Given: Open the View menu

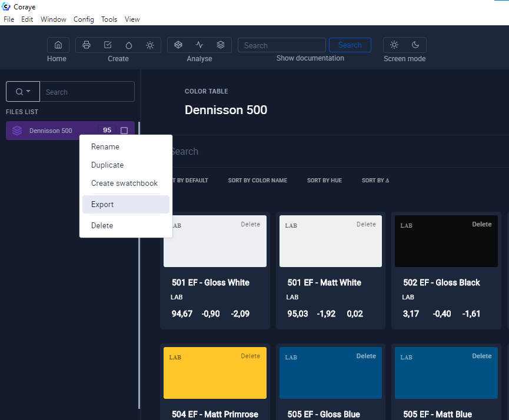Looking at the screenshot, I should coord(132,19).
